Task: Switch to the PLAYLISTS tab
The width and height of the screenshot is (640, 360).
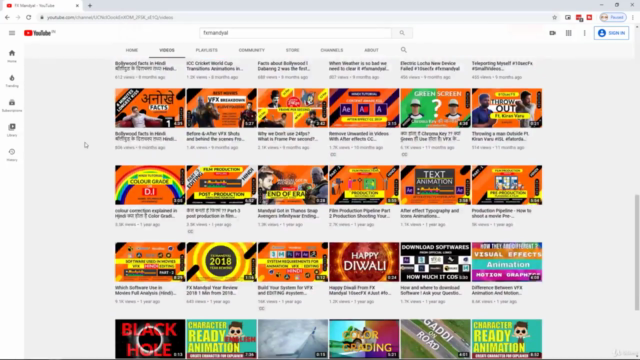Action: [x=207, y=50]
